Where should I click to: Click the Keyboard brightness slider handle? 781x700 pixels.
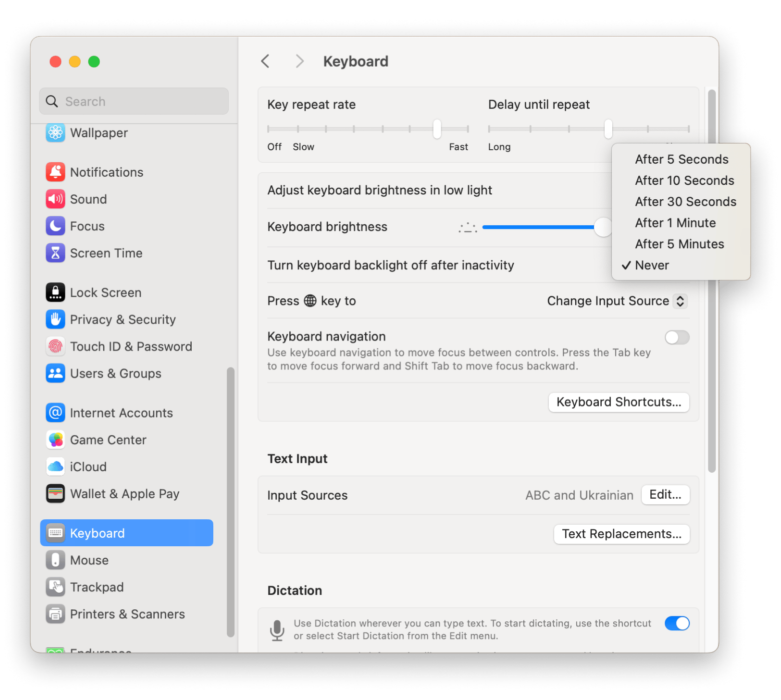point(603,227)
